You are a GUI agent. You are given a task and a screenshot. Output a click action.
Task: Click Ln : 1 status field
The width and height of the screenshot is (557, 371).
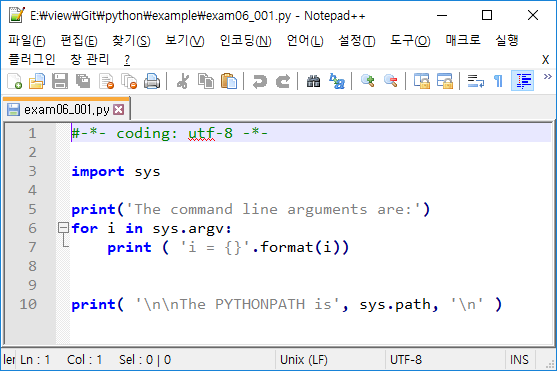(35, 360)
